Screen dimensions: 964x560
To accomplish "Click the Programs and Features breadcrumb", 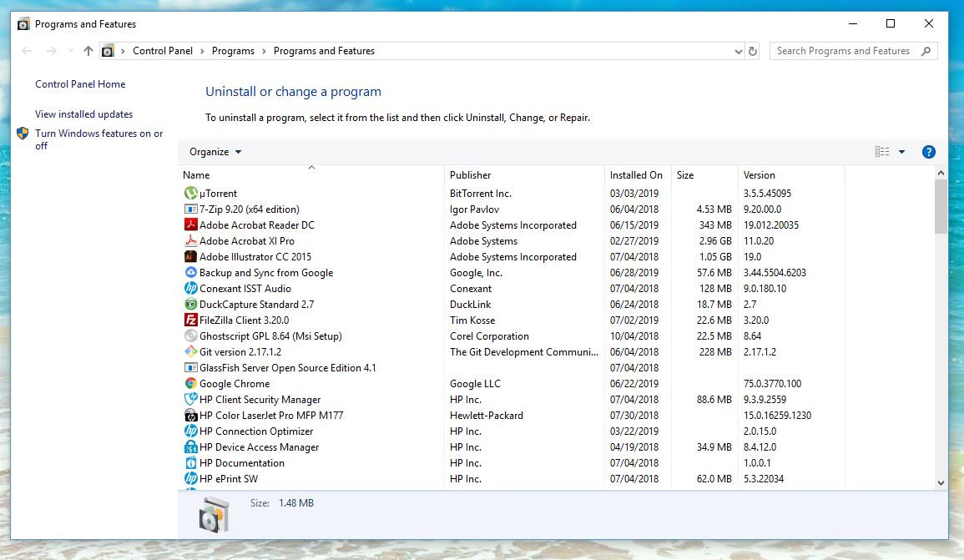I will [324, 51].
